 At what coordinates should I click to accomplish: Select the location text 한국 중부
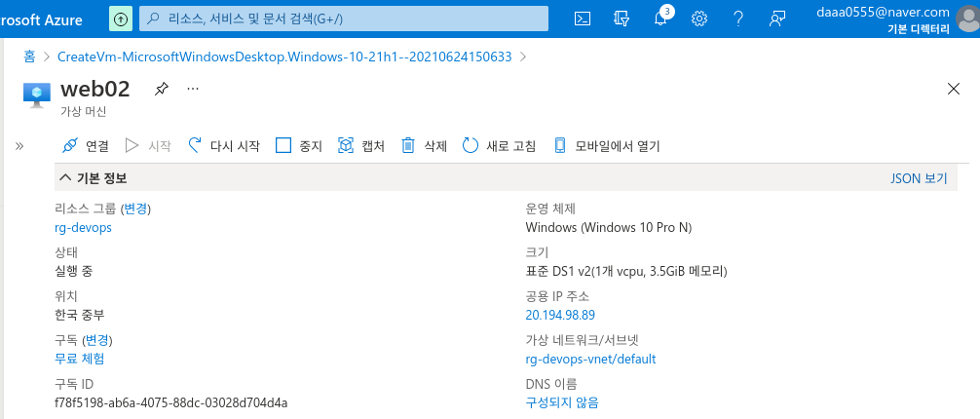[80, 315]
